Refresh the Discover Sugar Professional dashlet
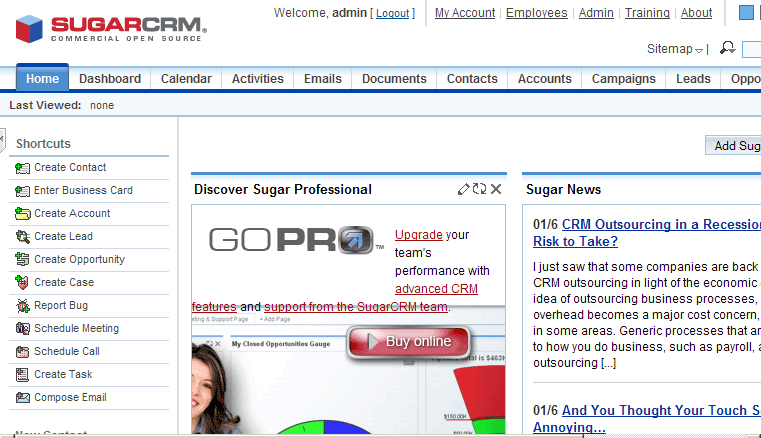The image size is (761, 438). [480, 189]
